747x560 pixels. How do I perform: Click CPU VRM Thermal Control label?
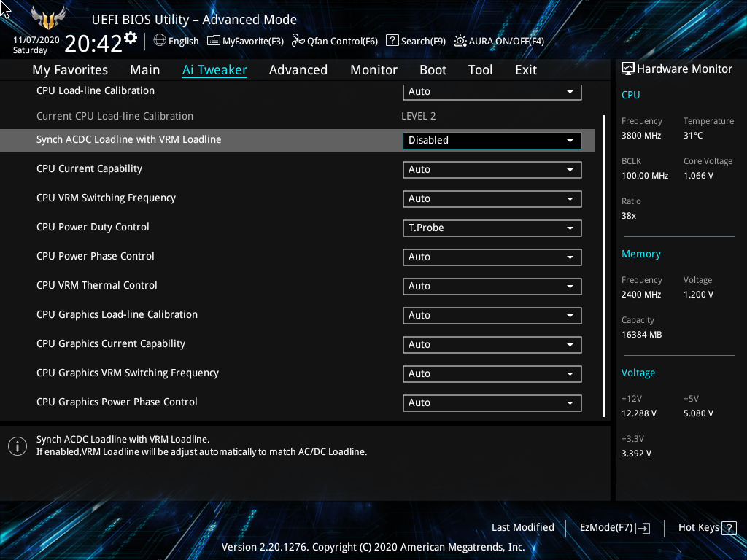[x=97, y=285]
